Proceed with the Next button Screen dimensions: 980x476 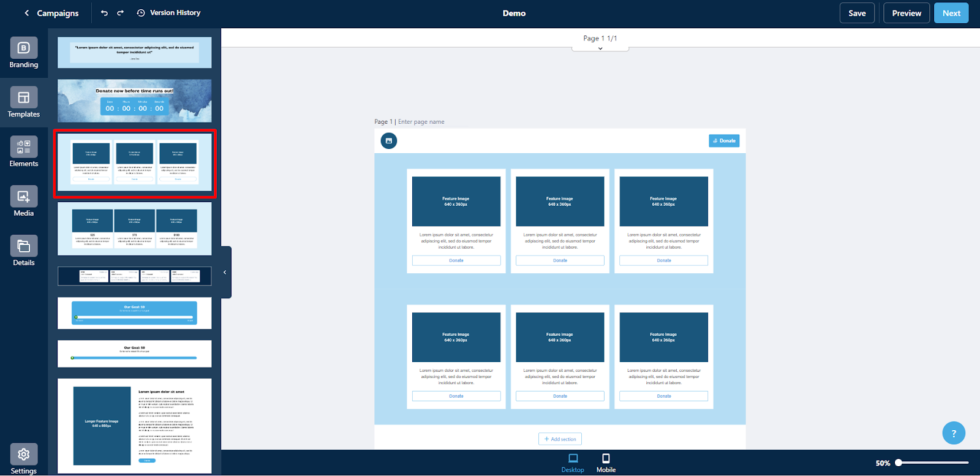[x=951, y=13]
